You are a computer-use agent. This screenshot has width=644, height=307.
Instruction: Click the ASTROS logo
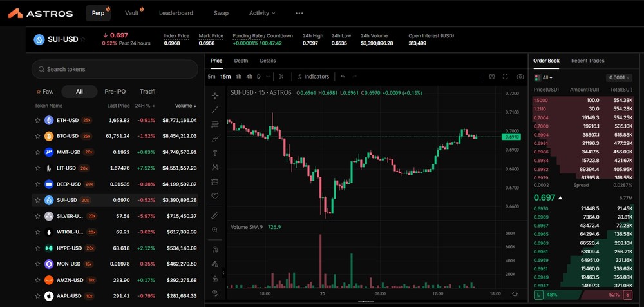click(40, 13)
